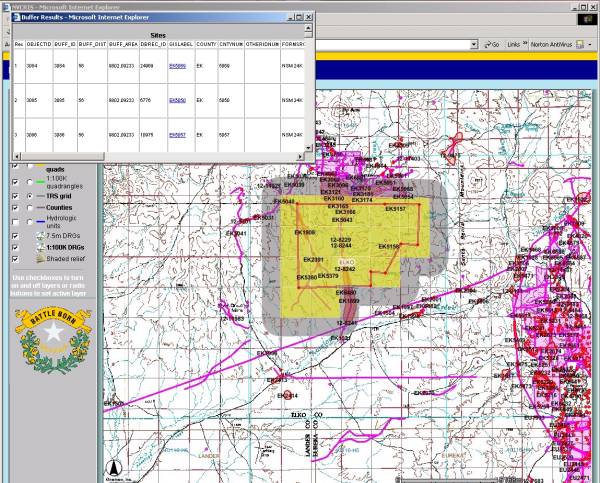This screenshot has width=600, height=483.
Task: Click the Buffer Results vertical scrollbar down arrow
Action: click(309, 147)
